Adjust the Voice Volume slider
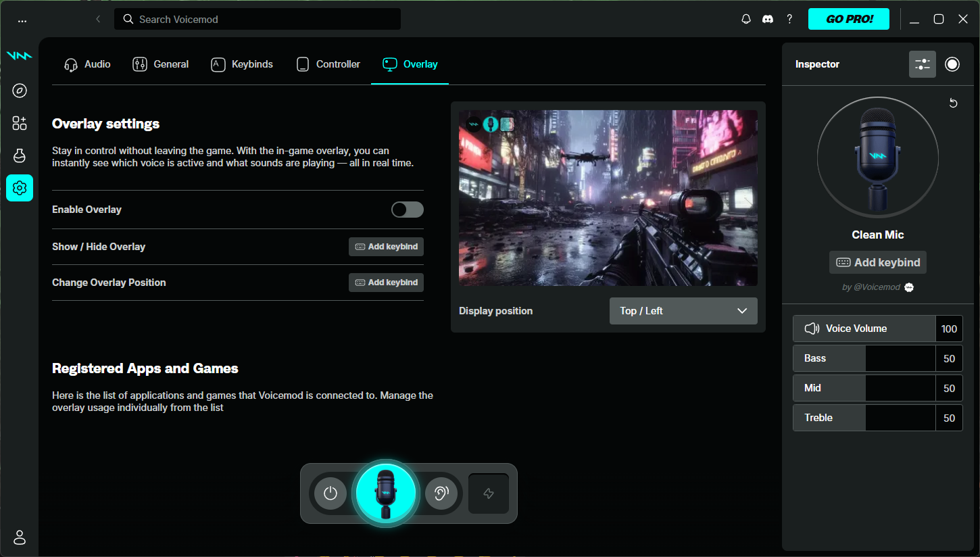The width and height of the screenshot is (980, 557). (x=864, y=329)
